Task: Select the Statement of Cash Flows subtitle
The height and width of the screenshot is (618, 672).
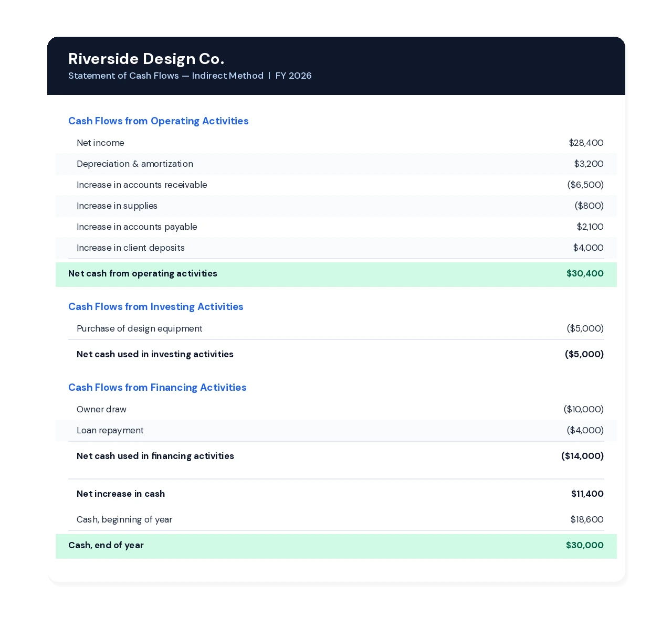Action: tap(190, 76)
